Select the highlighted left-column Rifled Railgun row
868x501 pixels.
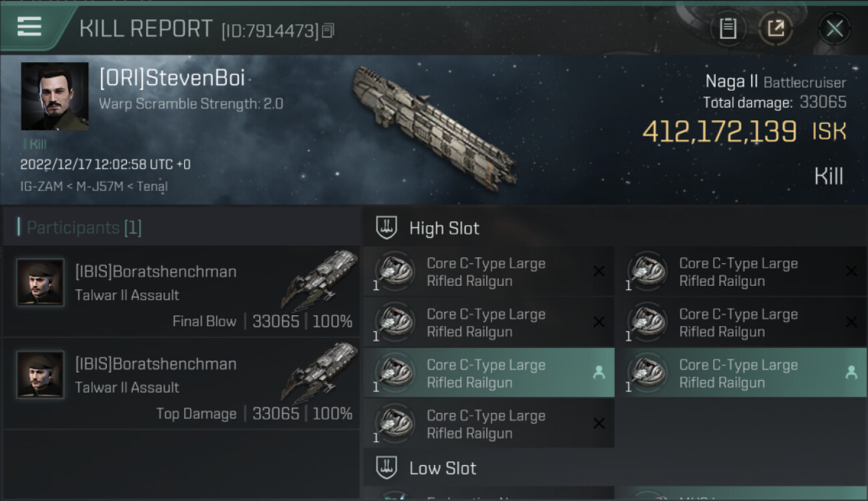coord(487,373)
